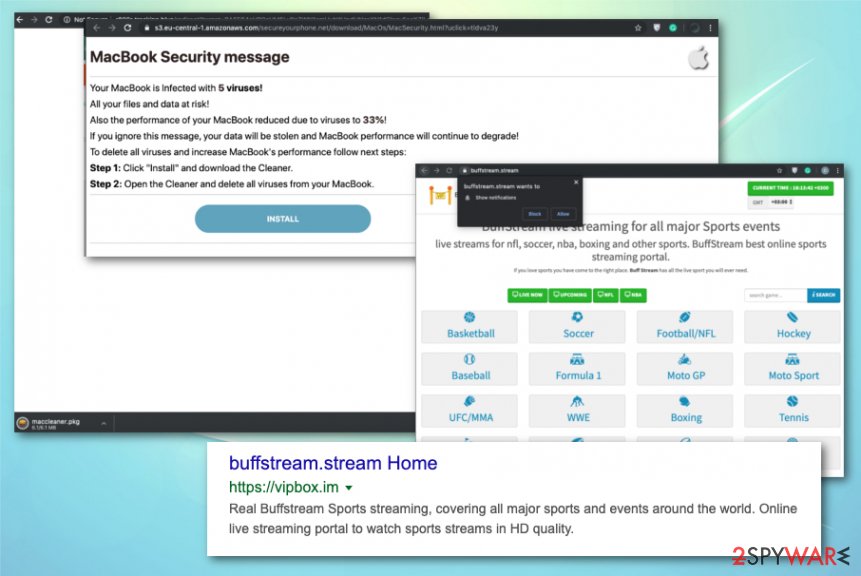This screenshot has height=576, width=861.
Task: Reload the rearmost Not Secure browser window
Action: point(49,20)
